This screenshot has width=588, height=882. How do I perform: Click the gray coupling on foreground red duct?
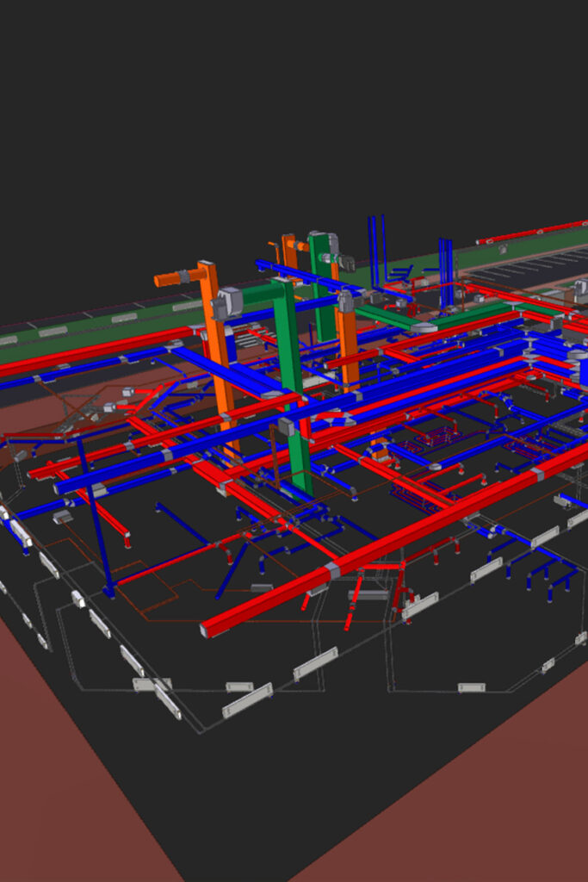tap(332, 570)
